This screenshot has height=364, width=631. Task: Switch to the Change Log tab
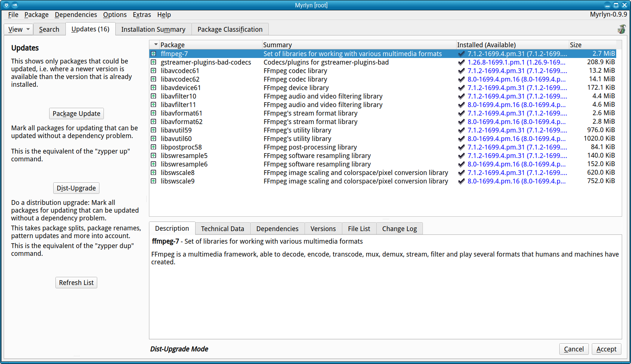(399, 229)
